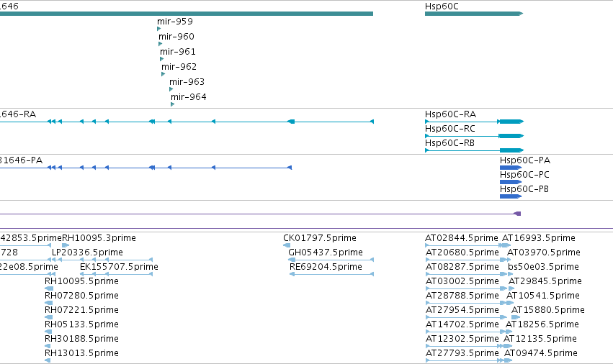
Task: Select the mir-959 label
Action: click(175, 22)
